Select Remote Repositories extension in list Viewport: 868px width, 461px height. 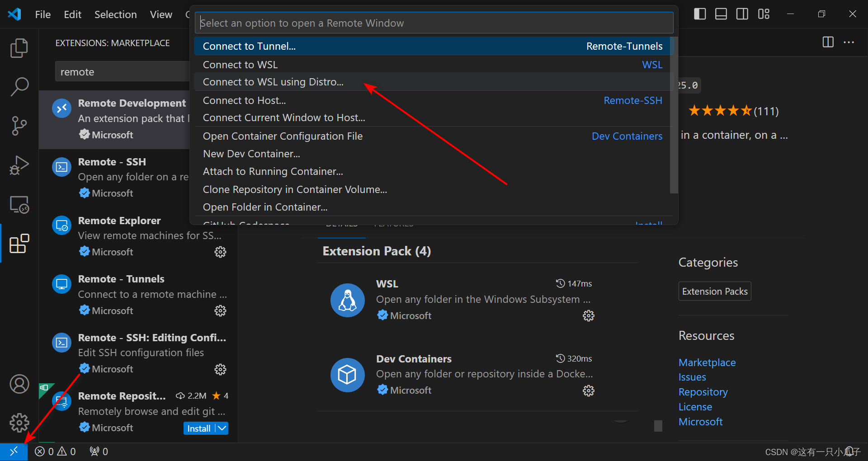click(x=138, y=412)
